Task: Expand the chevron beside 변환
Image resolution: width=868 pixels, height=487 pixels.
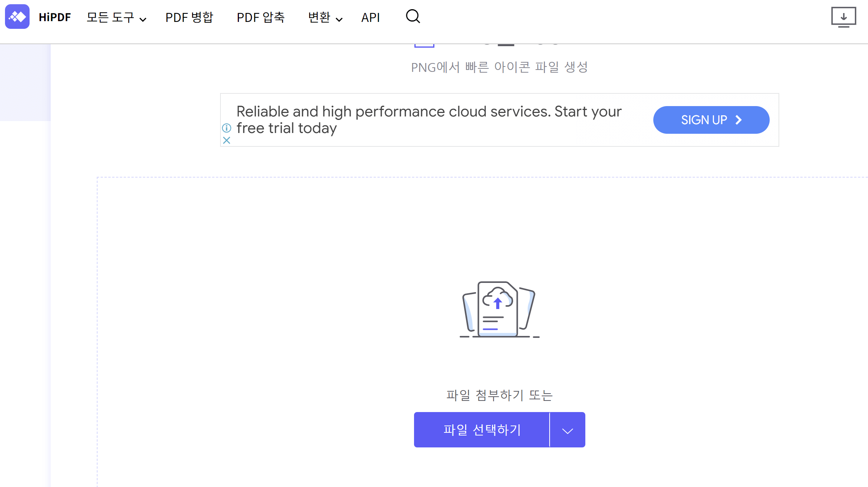Action: 339,20
